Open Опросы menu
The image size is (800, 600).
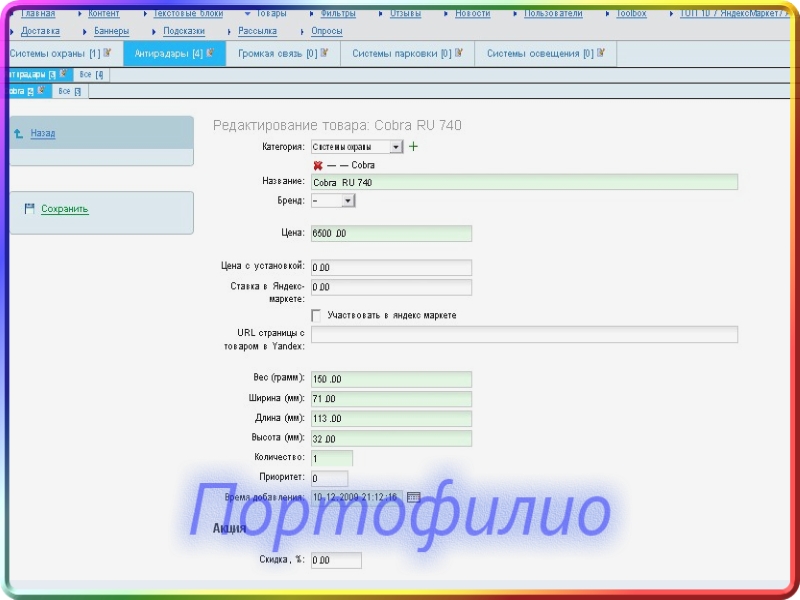point(327,31)
